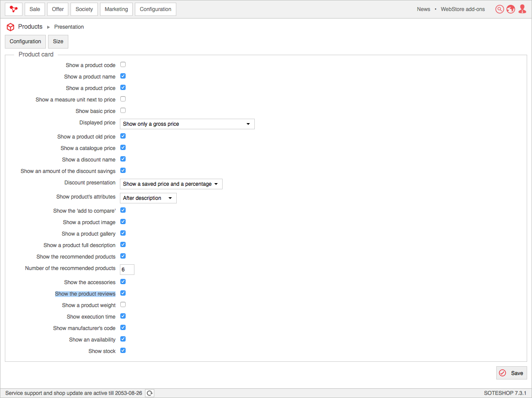Open the Offer menu
The height and width of the screenshot is (398, 532).
58,9
